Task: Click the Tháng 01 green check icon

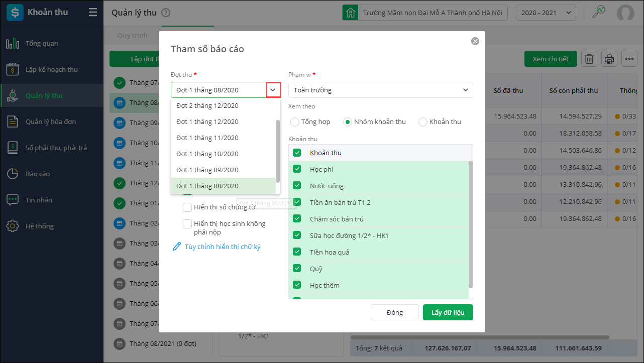Action: coord(120,203)
